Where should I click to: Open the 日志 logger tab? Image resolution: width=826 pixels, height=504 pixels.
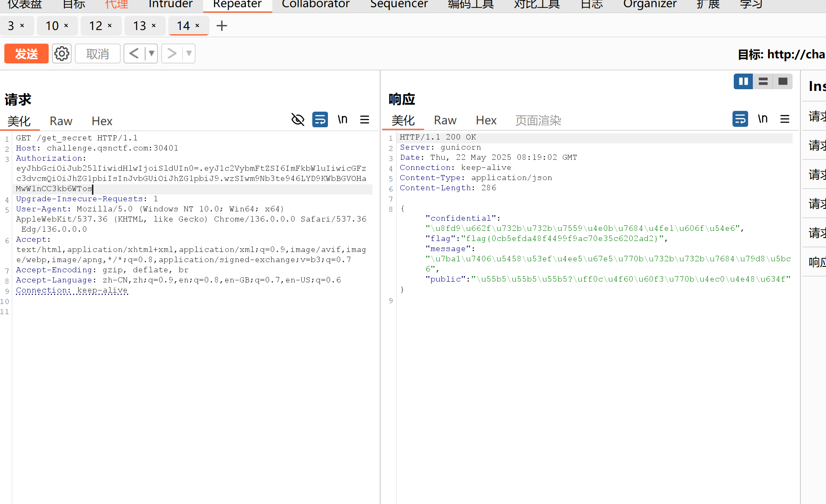point(592,4)
